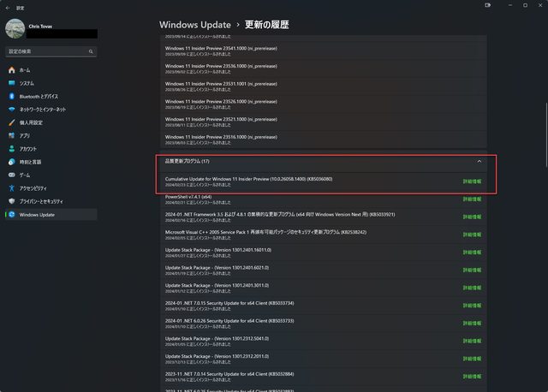The height and width of the screenshot is (392, 548).
Task: Click the プライバシーとセキュリティ shield icon
Action: tap(12, 201)
